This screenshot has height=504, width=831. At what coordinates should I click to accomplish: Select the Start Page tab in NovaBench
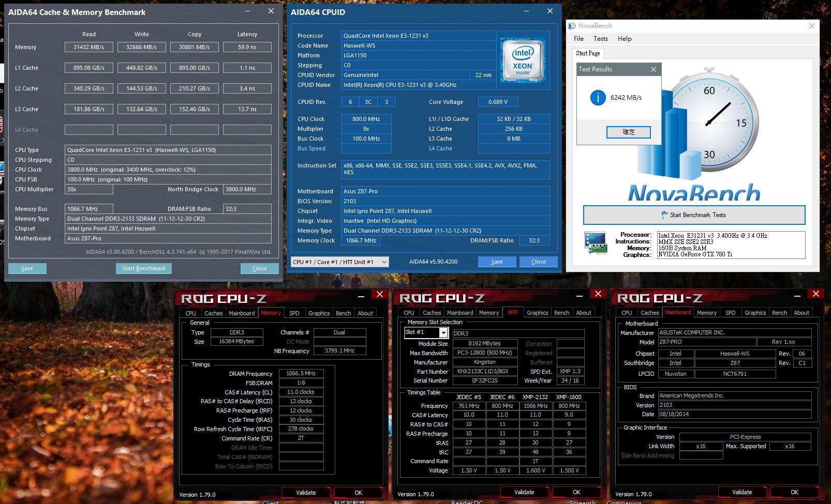tap(588, 53)
